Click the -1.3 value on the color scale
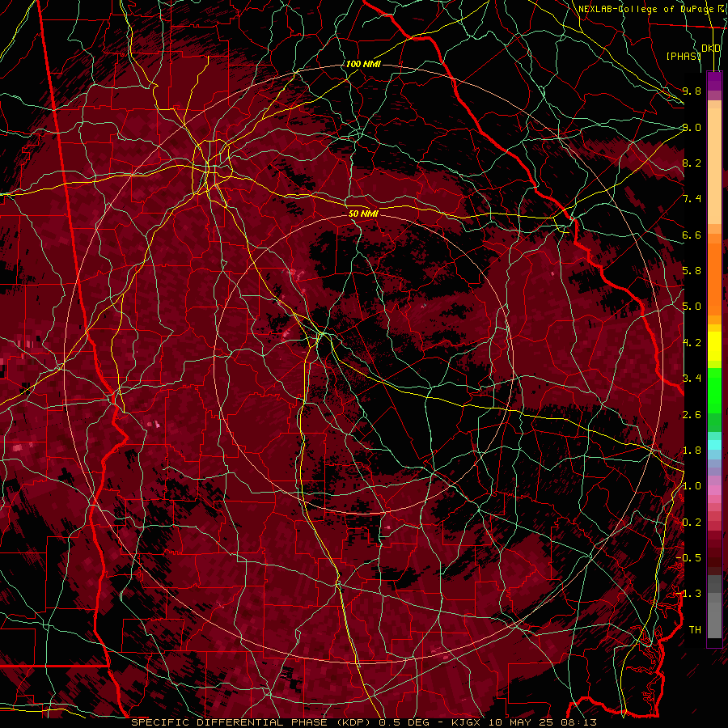This screenshot has width=728, height=728. pos(688,594)
